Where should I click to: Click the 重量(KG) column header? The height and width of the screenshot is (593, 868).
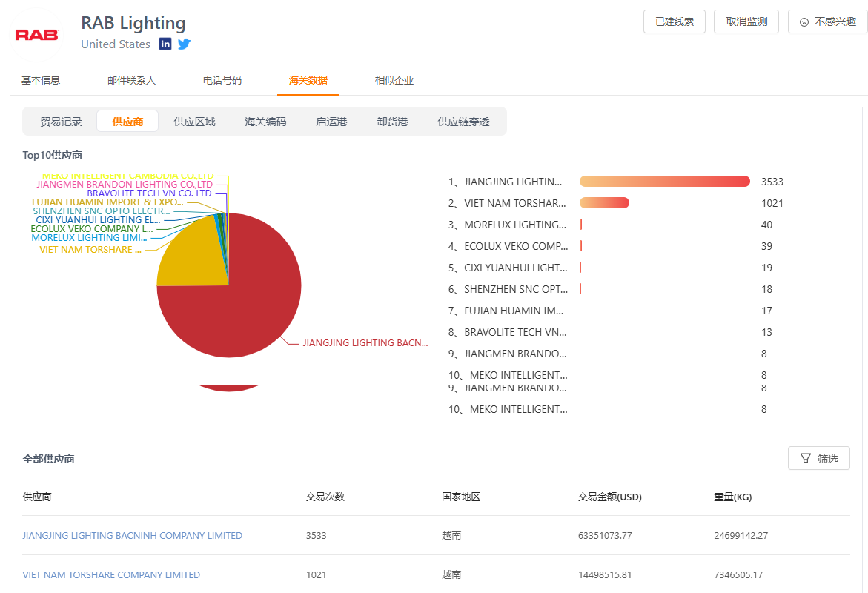[733, 497]
